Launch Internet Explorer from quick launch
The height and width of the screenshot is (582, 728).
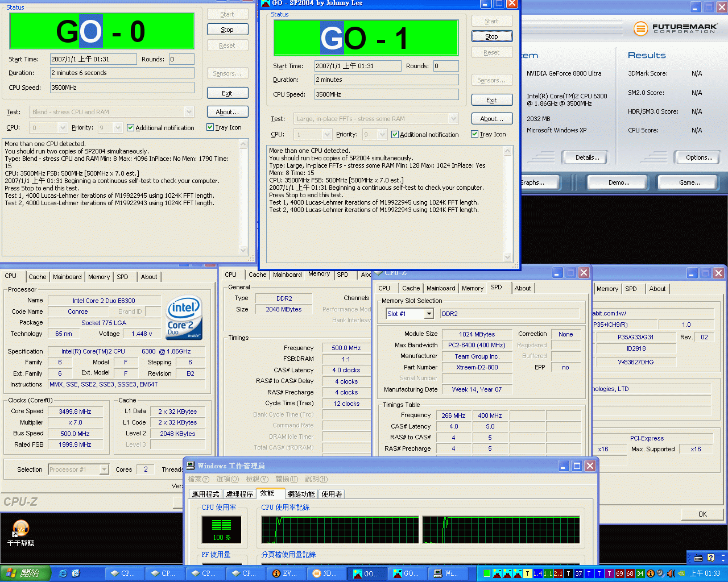(x=63, y=573)
